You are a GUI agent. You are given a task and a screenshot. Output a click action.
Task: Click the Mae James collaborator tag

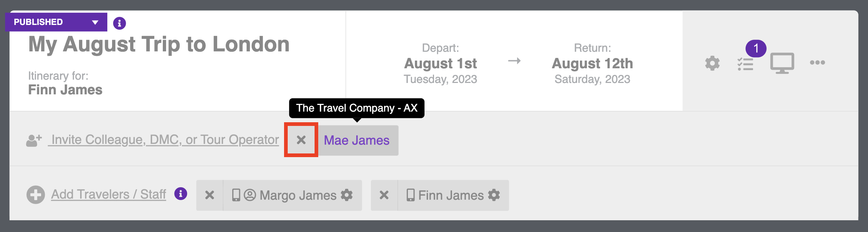pos(356,140)
